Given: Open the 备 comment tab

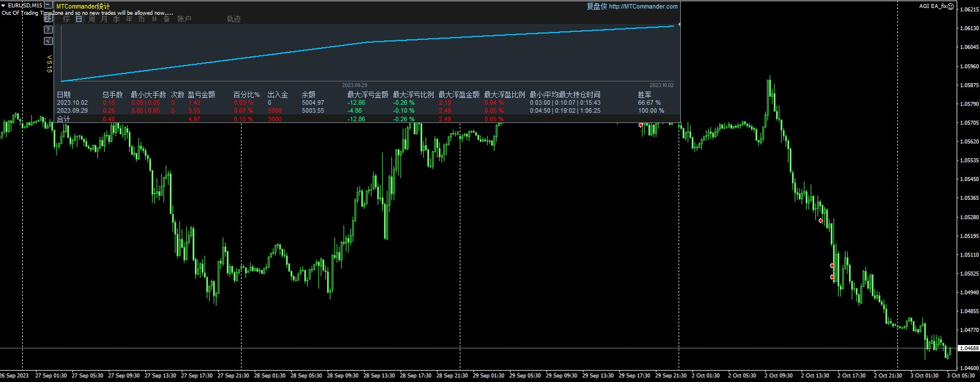Looking at the screenshot, I should [x=166, y=19].
